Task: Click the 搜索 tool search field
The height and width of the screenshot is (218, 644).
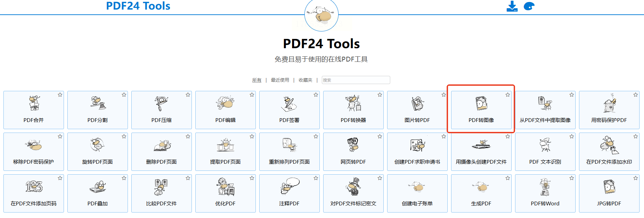Action: click(356, 80)
